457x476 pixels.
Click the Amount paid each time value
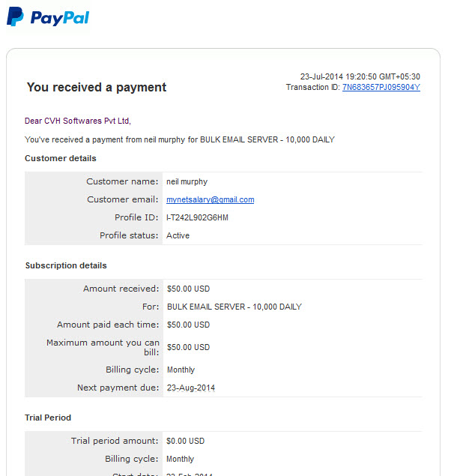(x=188, y=325)
